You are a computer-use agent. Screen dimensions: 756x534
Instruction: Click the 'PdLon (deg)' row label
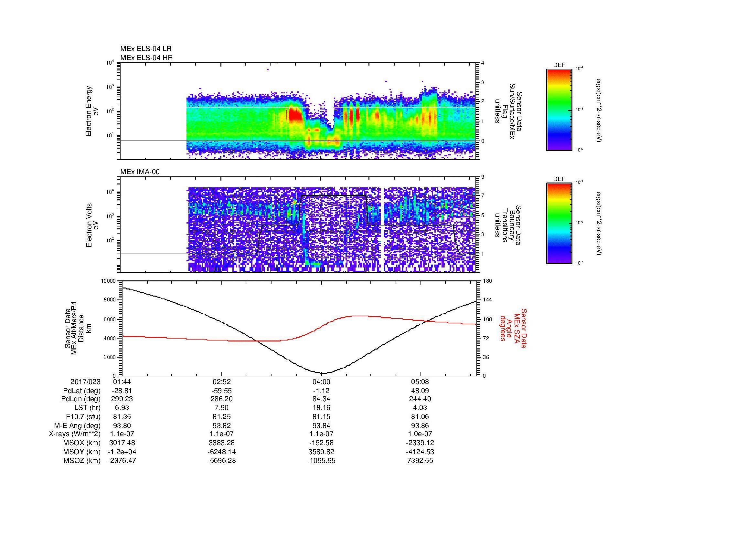coord(81,399)
